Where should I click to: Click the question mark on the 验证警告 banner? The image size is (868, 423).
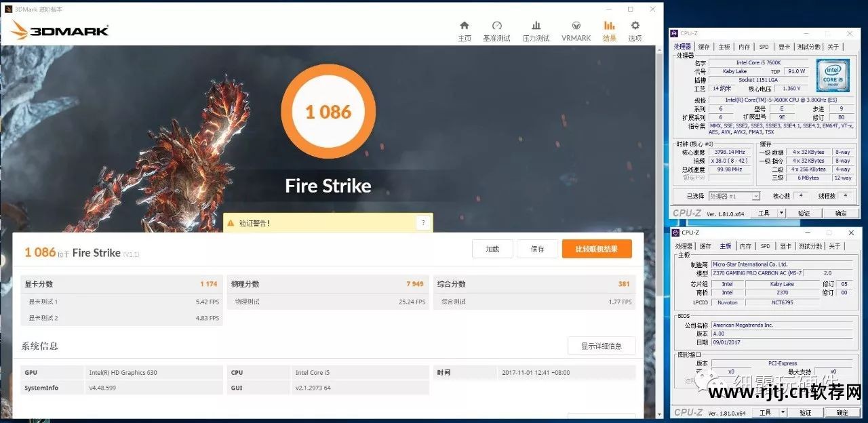pos(423,222)
